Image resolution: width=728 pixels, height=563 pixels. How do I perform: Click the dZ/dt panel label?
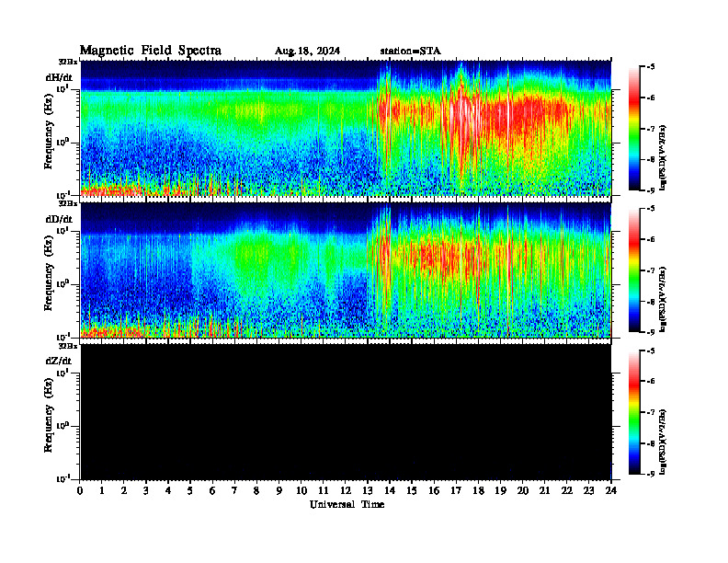pos(59,361)
